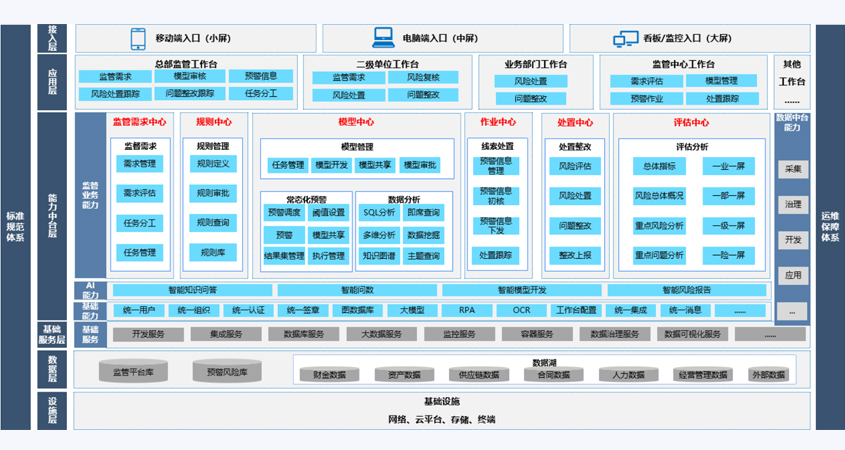Click the 容器服务 box

[537, 334]
